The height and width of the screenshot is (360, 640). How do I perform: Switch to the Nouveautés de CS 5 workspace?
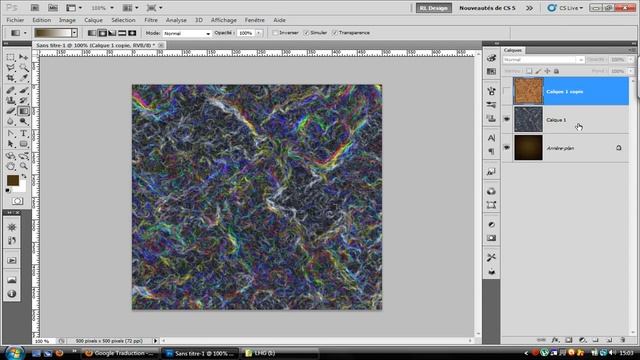click(487, 8)
